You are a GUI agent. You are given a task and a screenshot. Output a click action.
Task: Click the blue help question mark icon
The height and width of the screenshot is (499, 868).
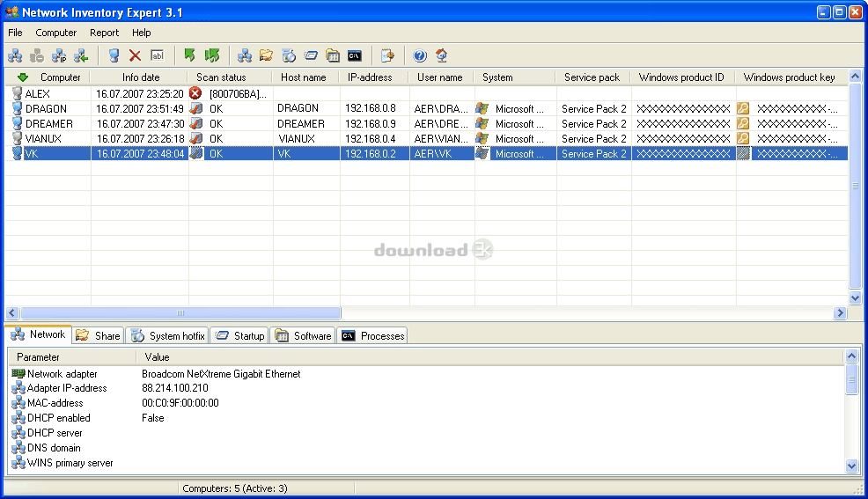[420, 55]
